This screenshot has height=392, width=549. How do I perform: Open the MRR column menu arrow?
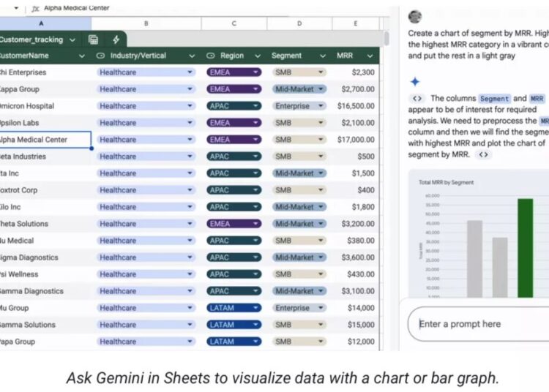pyautogui.click(x=370, y=56)
